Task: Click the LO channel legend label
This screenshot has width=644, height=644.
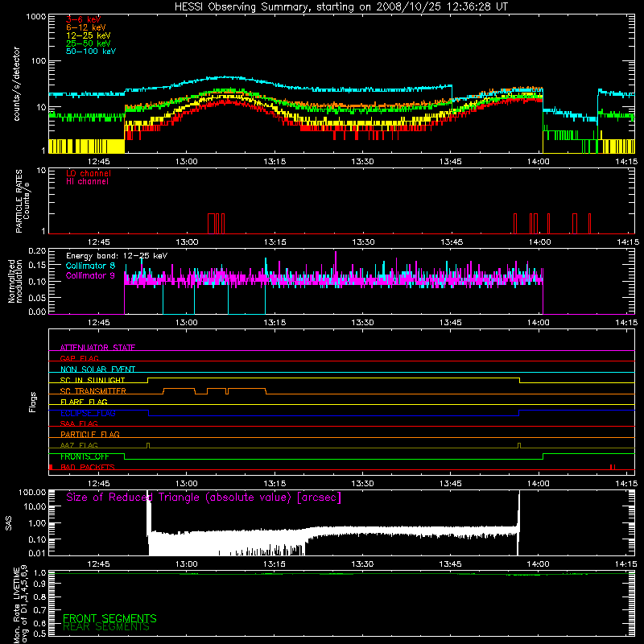Action: [x=89, y=173]
